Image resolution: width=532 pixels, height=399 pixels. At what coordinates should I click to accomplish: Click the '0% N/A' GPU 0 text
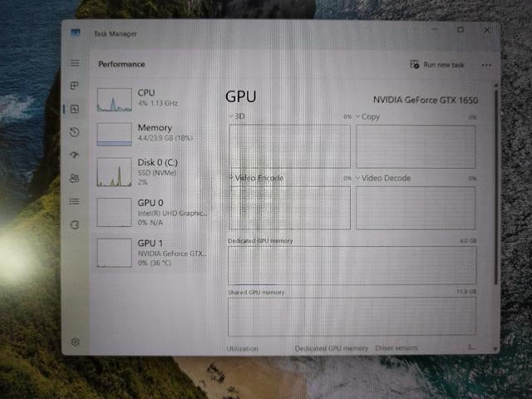(x=150, y=223)
